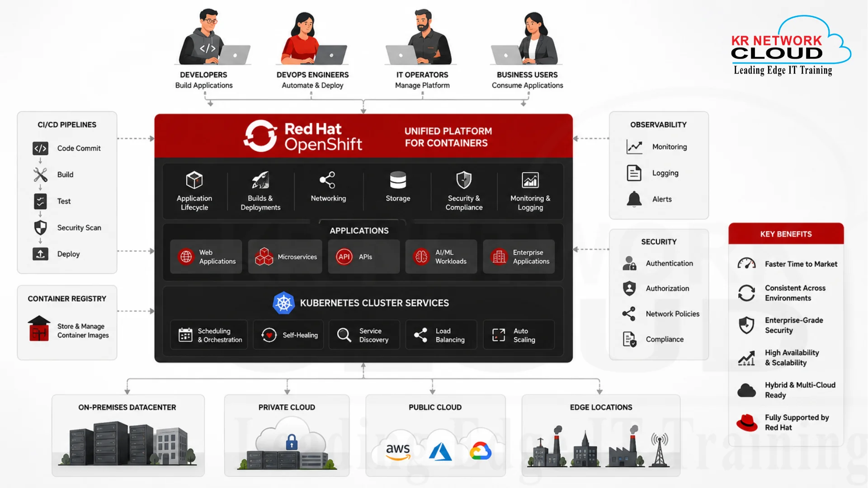The width and height of the screenshot is (868, 488).
Task: Select the Microservices tile
Action: tap(285, 257)
